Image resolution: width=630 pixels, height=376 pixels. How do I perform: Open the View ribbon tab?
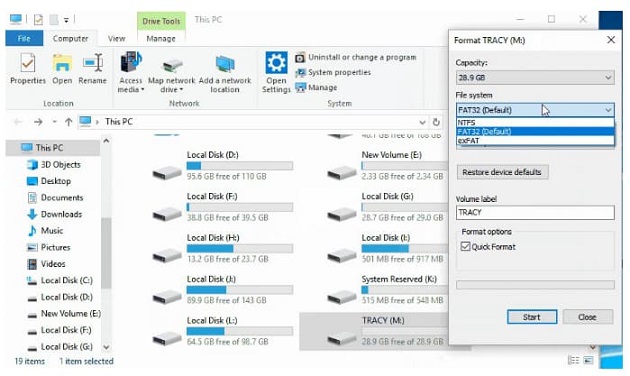pos(117,39)
